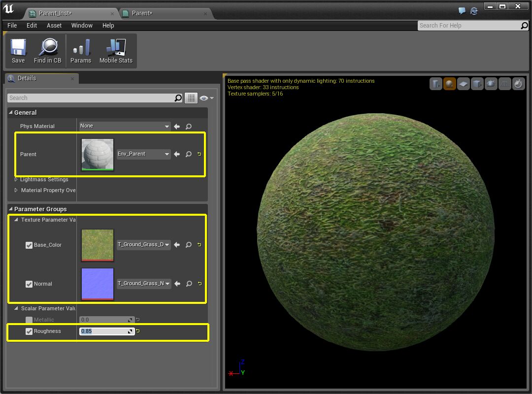
Task: Open the Window menu
Action: click(82, 25)
